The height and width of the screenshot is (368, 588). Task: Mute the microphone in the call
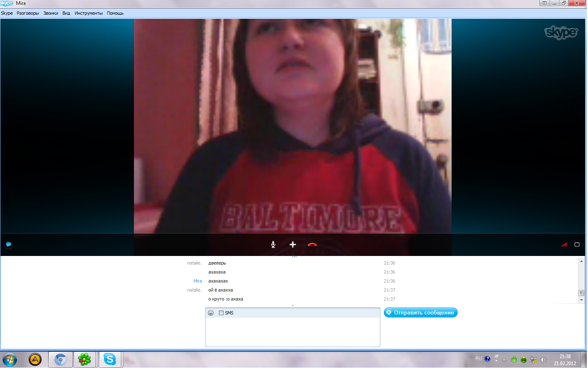click(273, 245)
